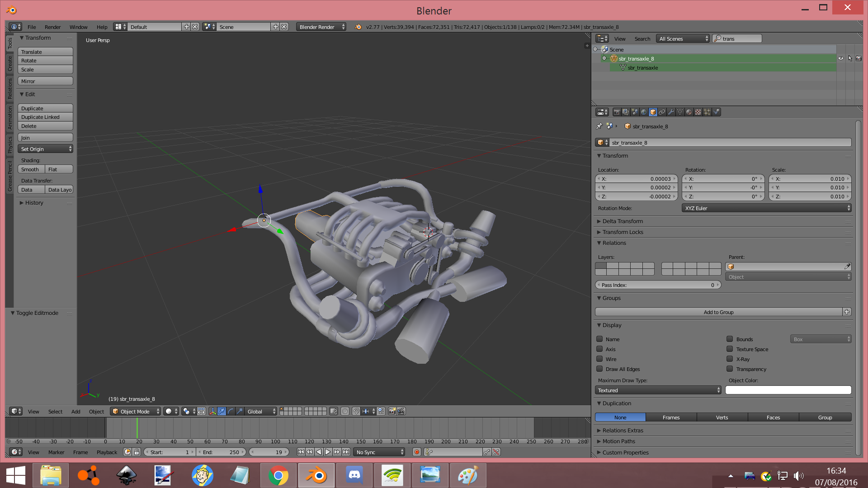Open the Render menu
868x488 pixels.
(x=52, y=27)
